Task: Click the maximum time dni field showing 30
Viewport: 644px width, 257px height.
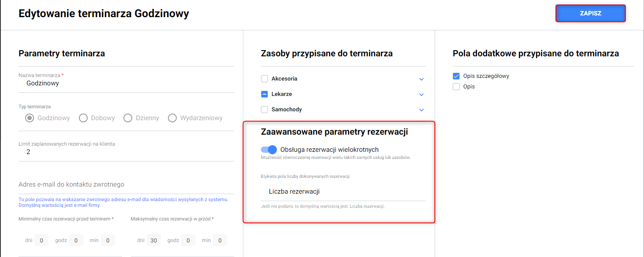Action: [154, 240]
